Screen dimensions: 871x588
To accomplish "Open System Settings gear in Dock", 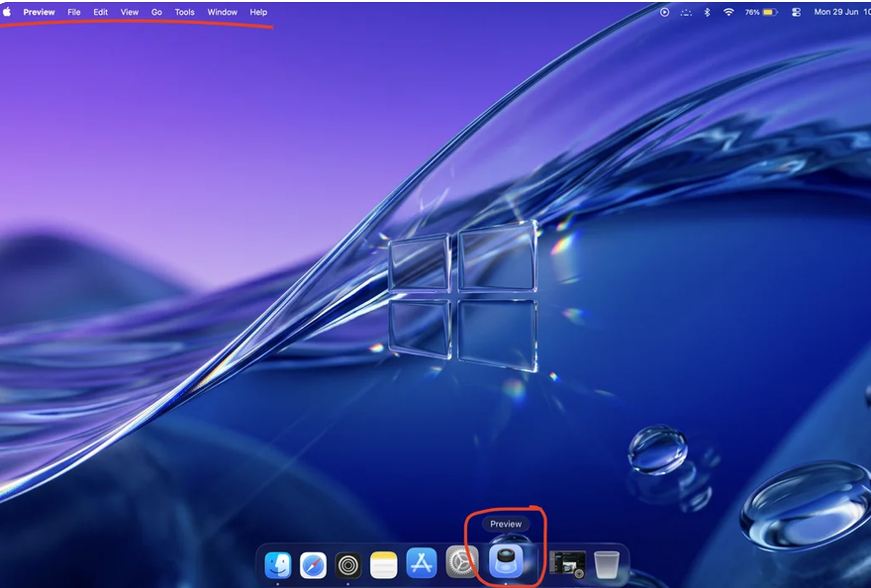I will coord(461,563).
